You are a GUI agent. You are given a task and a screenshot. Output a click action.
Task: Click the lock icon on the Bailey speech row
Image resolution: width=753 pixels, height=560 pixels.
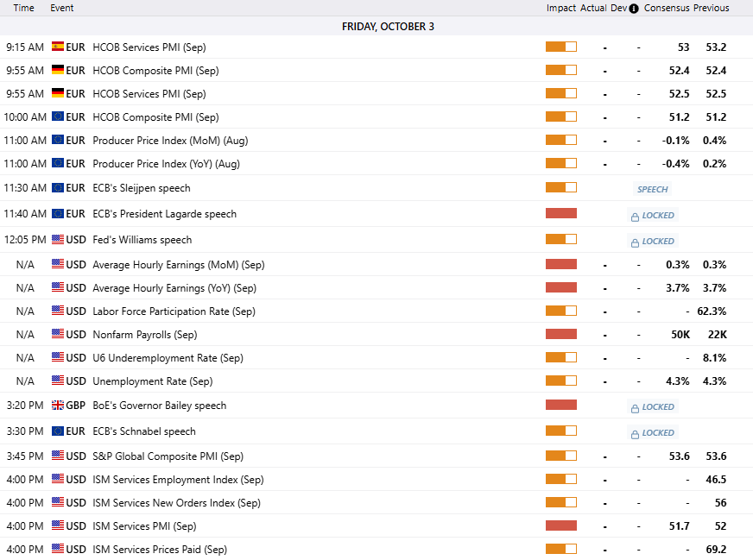tap(635, 407)
